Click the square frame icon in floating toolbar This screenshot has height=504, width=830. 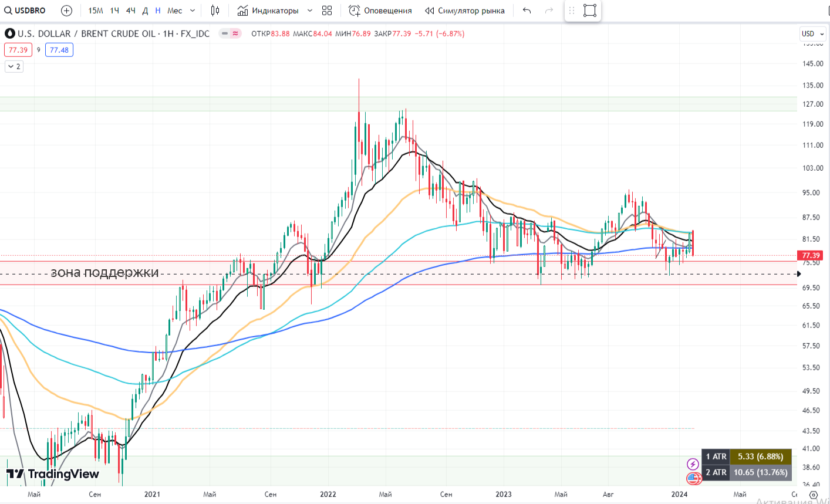point(590,11)
